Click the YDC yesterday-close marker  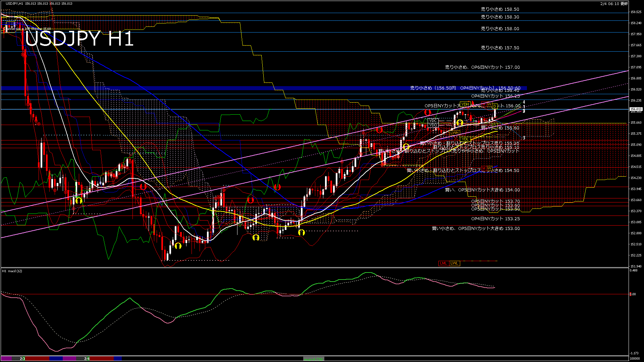coord(433,121)
